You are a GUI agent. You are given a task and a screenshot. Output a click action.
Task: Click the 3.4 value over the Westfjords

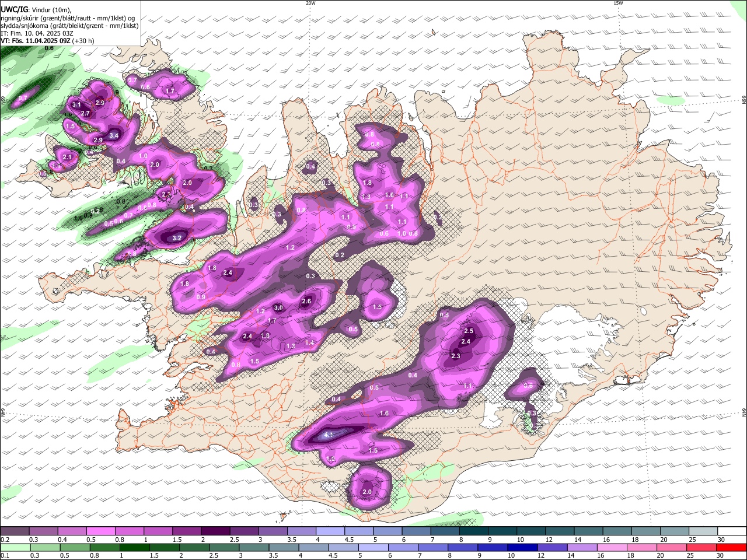click(x=114, y=136)
